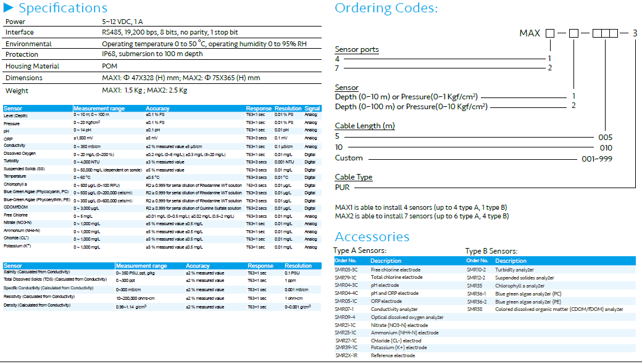Click the second empty box in ordering code
Screen dimensions: 642x364
[x=573, y=33]
